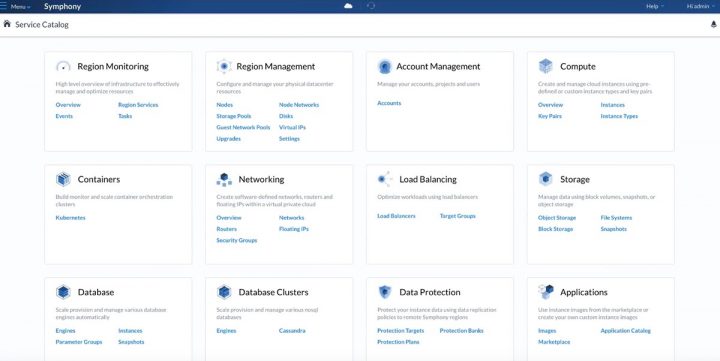Image resolution: width=720 pixels, height=361 pixels.
Task: Open Region Management Settings link
Action: [x=289, y=139]
